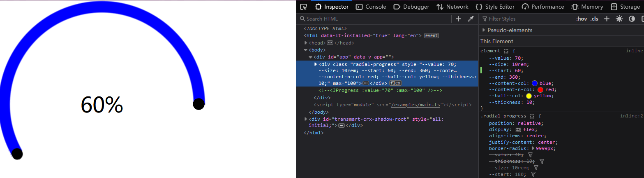The height and width of the screenshot is (178, 644).
Task: Activate the pick element from page tool
Action: pos(304,7)
